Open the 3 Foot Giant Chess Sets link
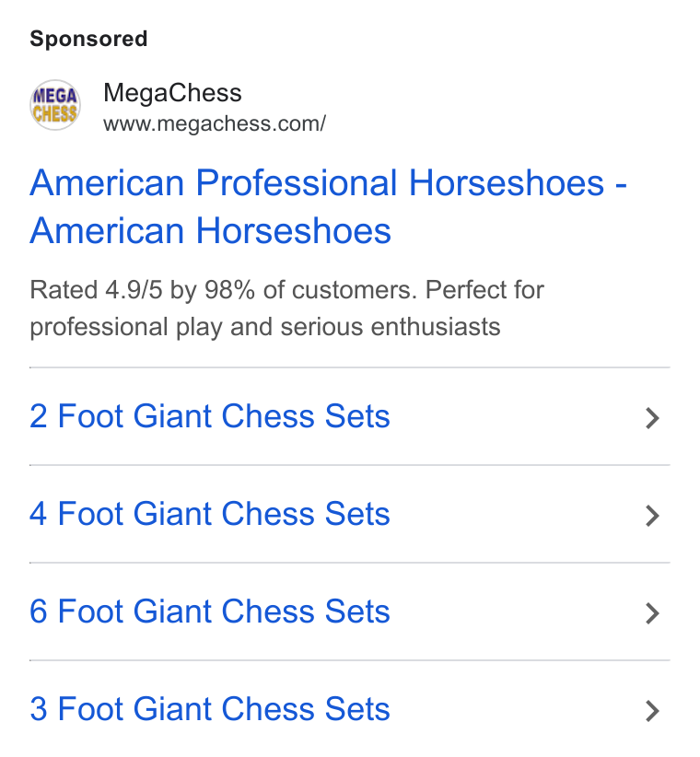 pyautogui.click(x=209, y=709)
